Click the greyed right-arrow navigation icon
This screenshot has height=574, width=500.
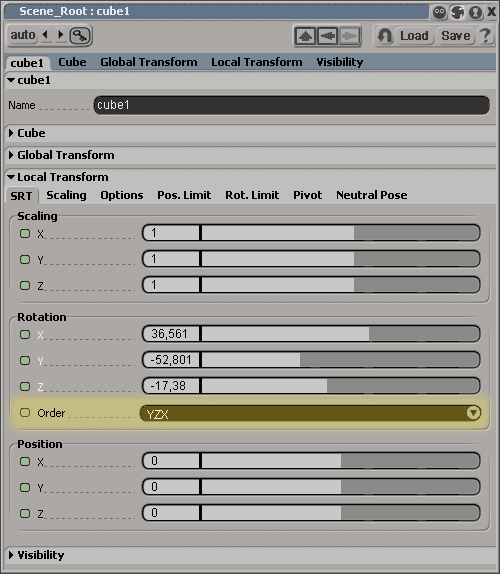click(x=350, y=36)
